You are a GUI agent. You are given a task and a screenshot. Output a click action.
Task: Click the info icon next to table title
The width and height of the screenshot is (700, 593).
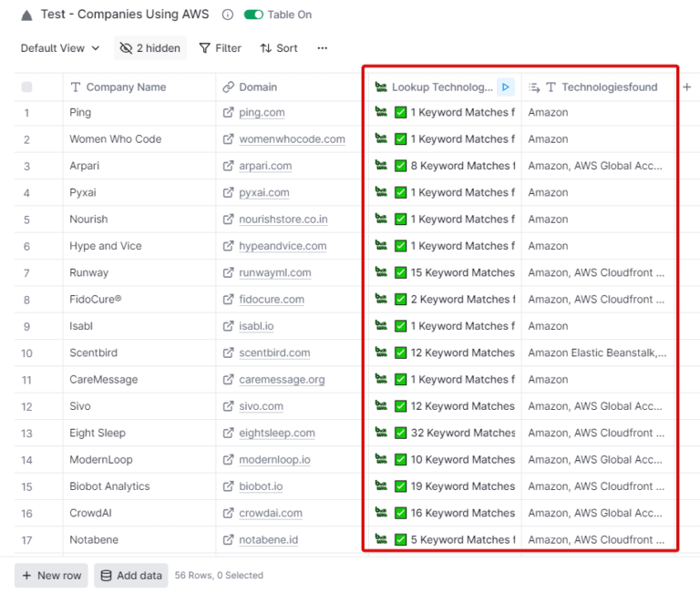pos(228,15)
